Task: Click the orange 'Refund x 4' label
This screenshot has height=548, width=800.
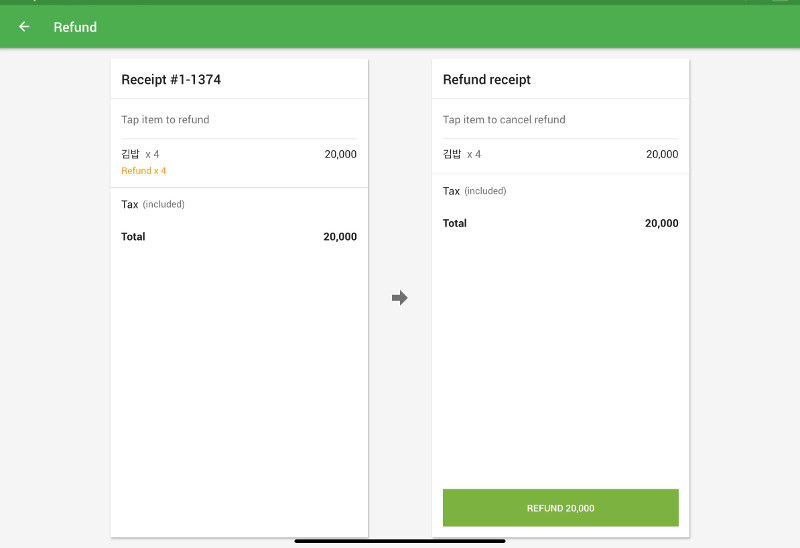Action: [x=143, y=171]
